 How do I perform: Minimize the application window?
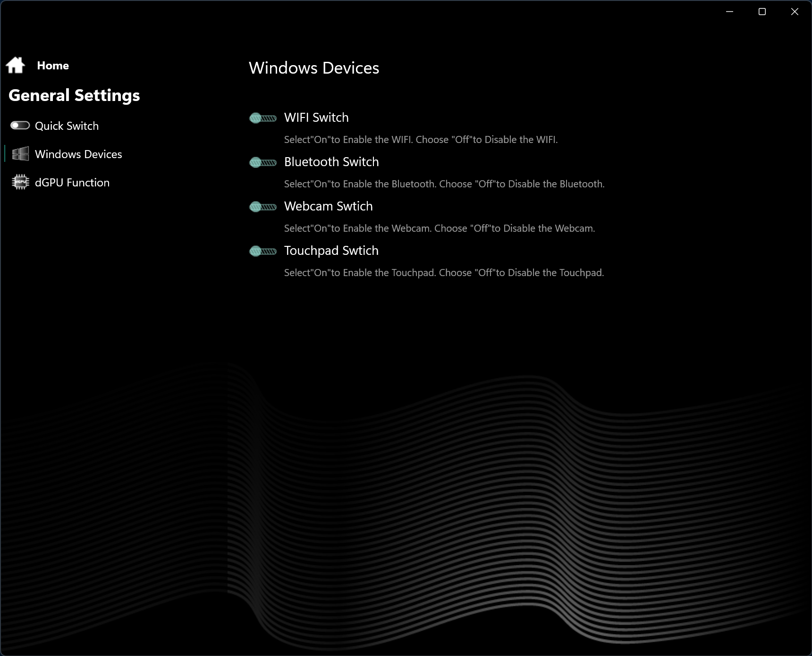[729, 12]
